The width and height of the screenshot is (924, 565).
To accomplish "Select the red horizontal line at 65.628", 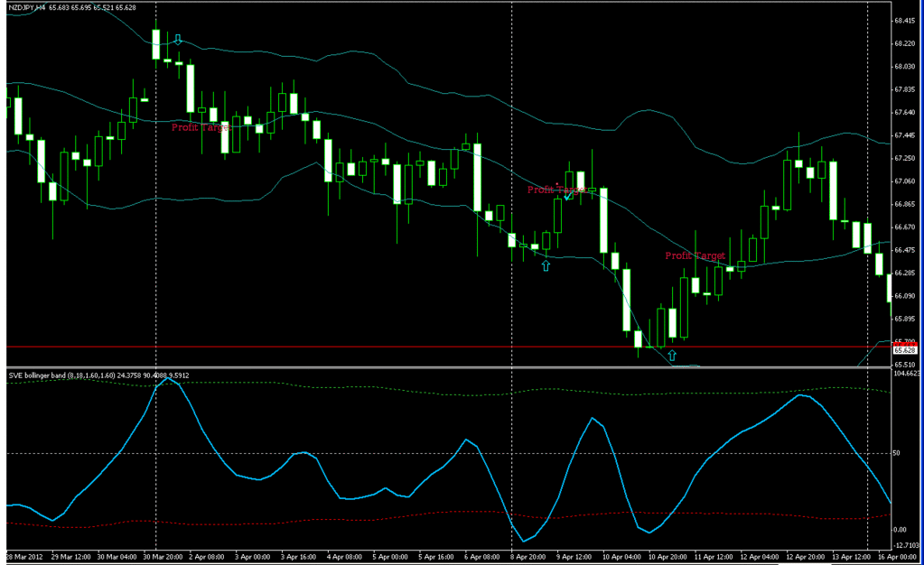I will pos(449,347).
